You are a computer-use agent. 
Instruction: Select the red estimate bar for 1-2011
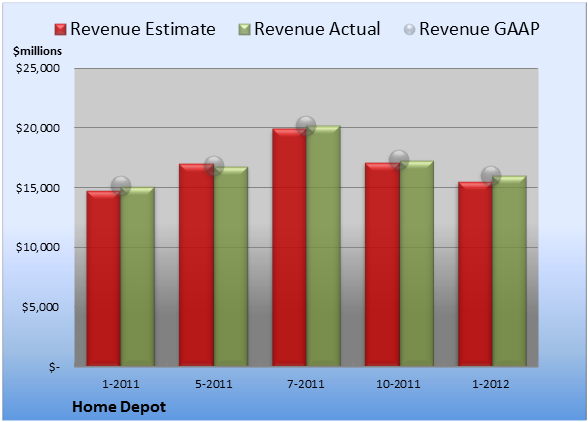tap(104, 278)
